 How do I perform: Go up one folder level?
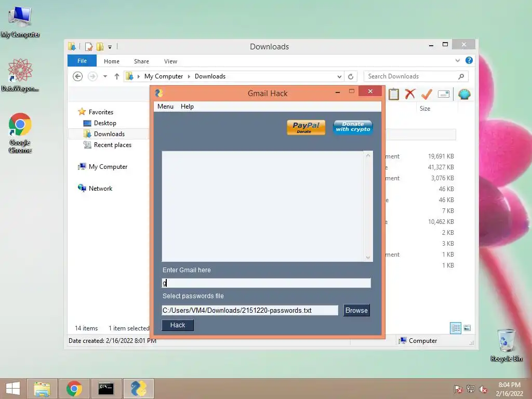point(117,76)
